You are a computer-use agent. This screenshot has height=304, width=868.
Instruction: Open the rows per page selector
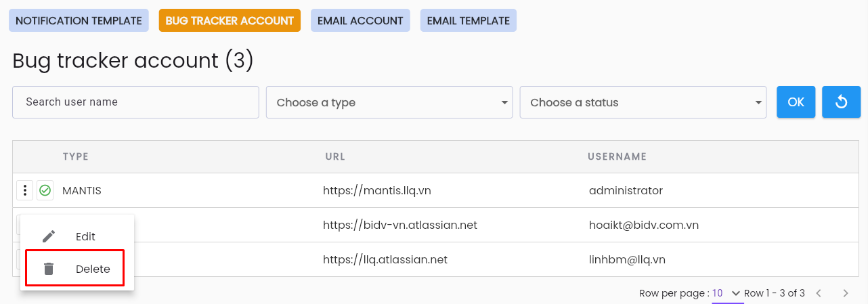[x=727, y=293]
